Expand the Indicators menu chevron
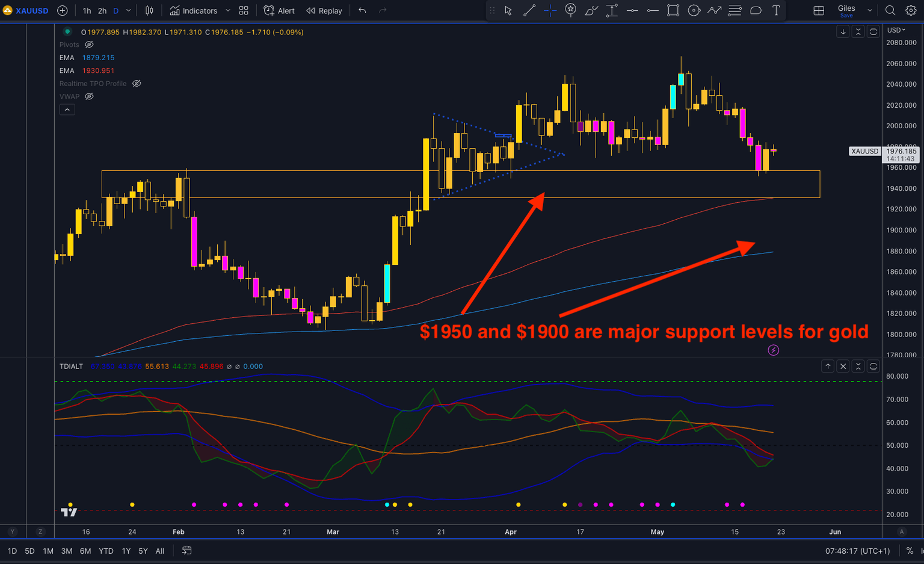 [x=227, y=10]
